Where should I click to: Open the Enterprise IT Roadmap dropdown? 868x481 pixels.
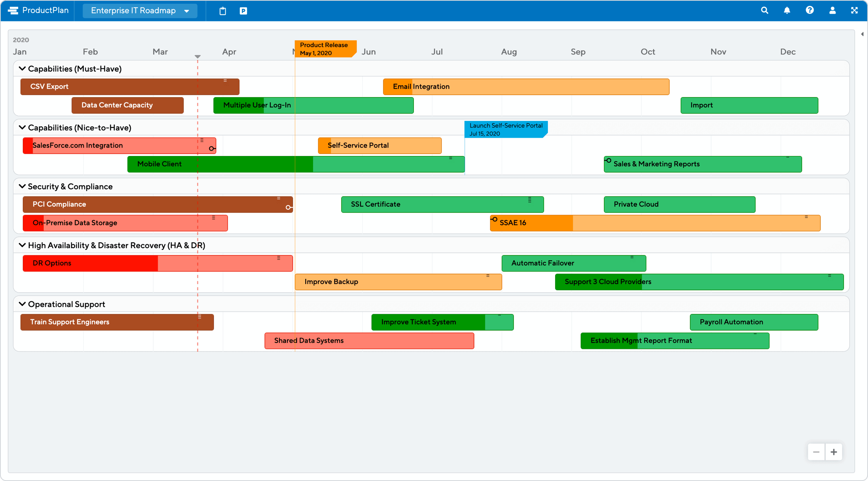point(140,11)
